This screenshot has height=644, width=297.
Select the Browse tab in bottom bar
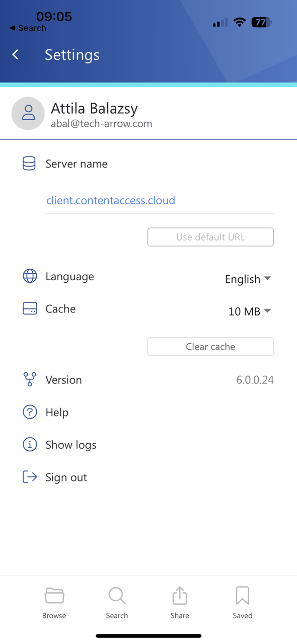(x=54, y=601)
